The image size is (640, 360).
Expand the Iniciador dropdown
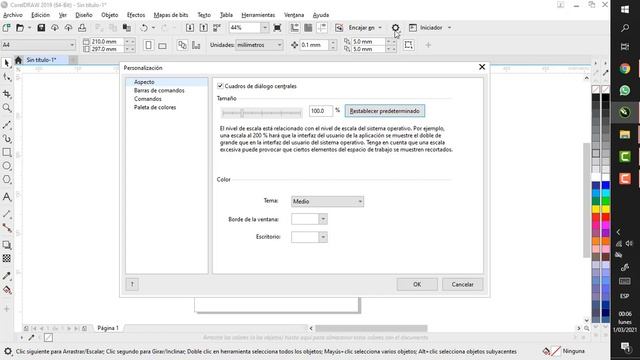pyautogui.click(x=449, y=28)
